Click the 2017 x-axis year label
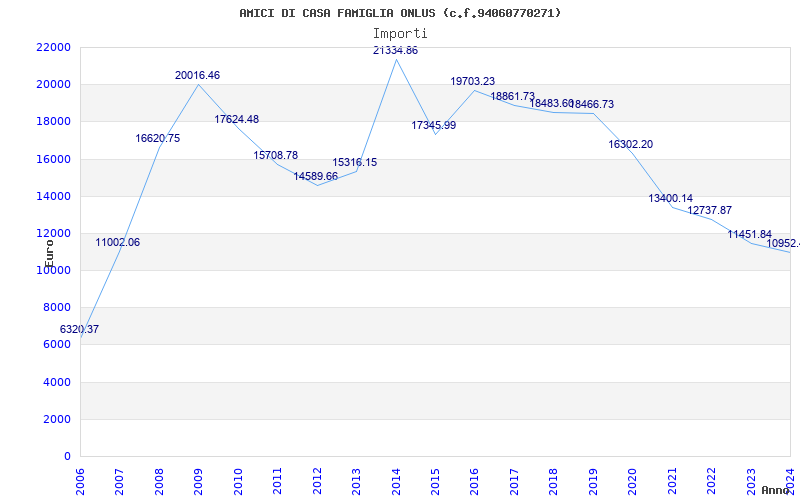The image size is (800, 500). point(514,481)
